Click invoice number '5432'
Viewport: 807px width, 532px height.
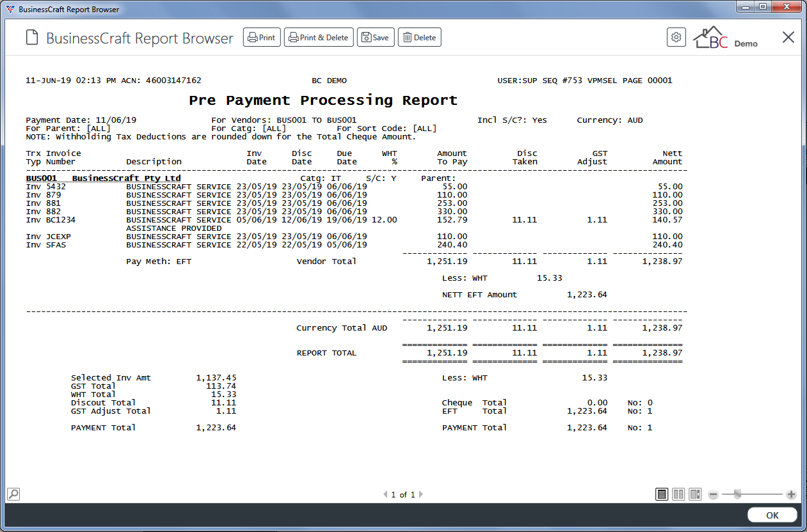56,187
